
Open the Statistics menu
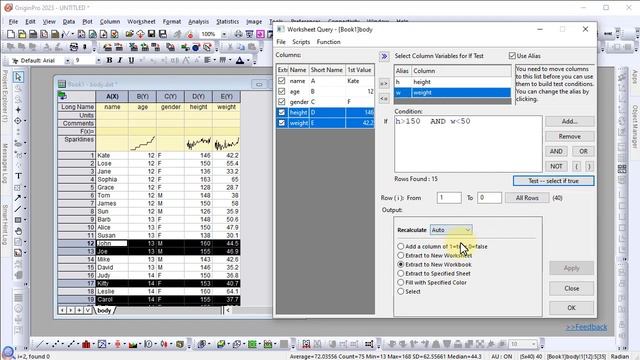pos(227,22)
